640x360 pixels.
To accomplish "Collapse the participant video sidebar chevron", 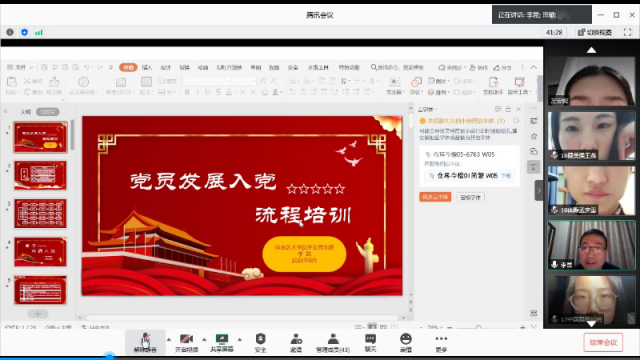I will (x=539, y=191).
